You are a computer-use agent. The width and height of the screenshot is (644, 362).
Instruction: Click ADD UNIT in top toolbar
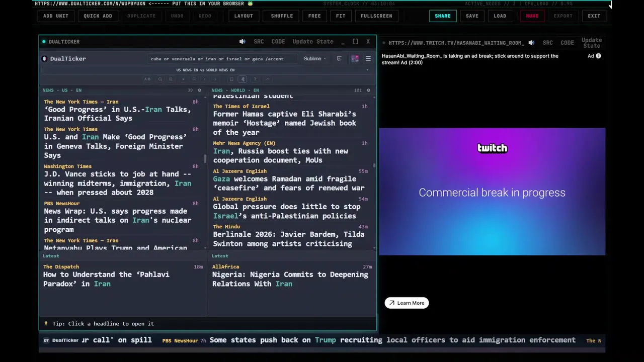[55, 16]
